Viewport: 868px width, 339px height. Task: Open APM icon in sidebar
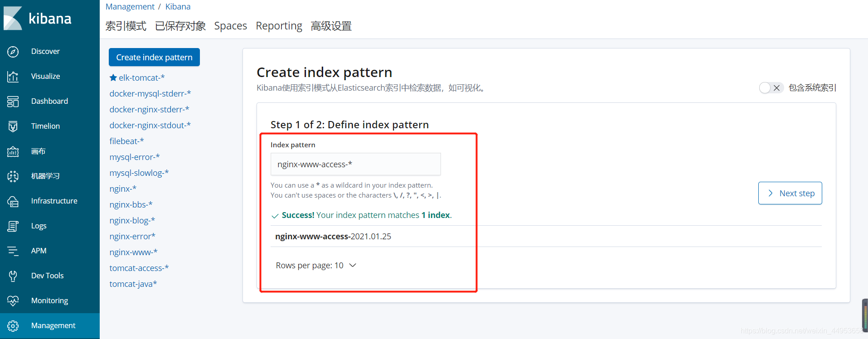13,251
